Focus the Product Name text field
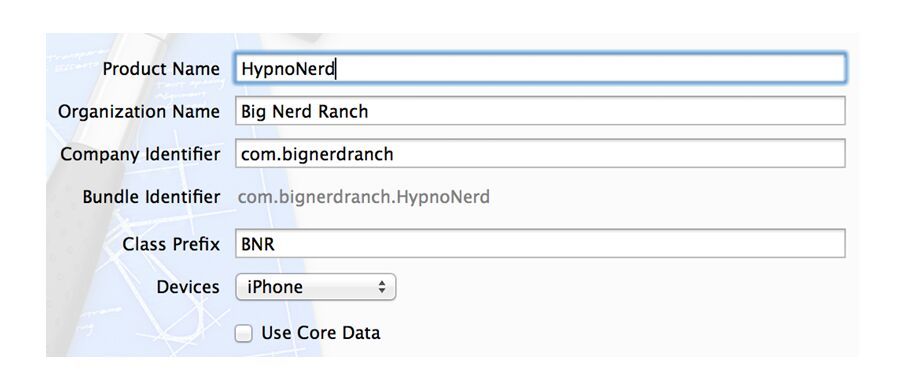This screenshot has height=383, width=913. point(540,69)
